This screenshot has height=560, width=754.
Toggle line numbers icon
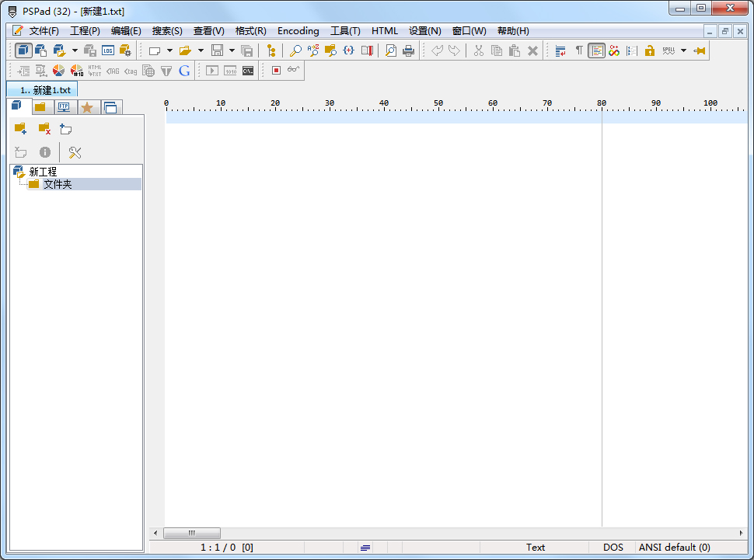tap(632, 50)
